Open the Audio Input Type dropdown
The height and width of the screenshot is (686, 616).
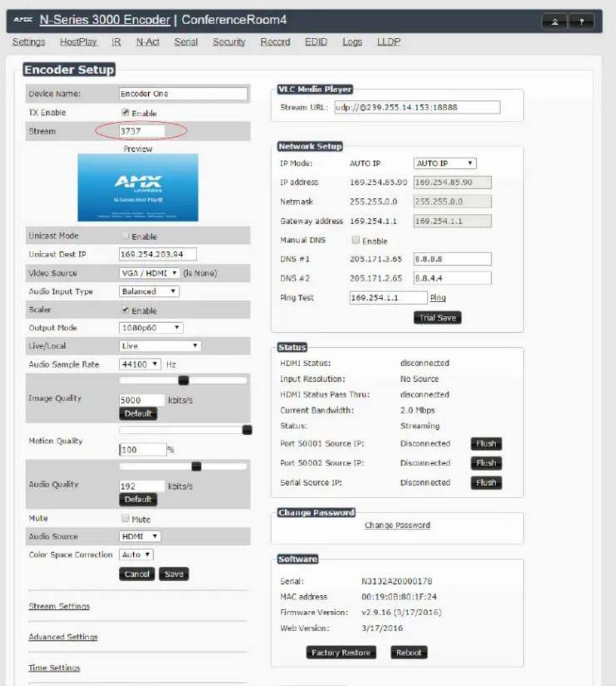[149, 291]
